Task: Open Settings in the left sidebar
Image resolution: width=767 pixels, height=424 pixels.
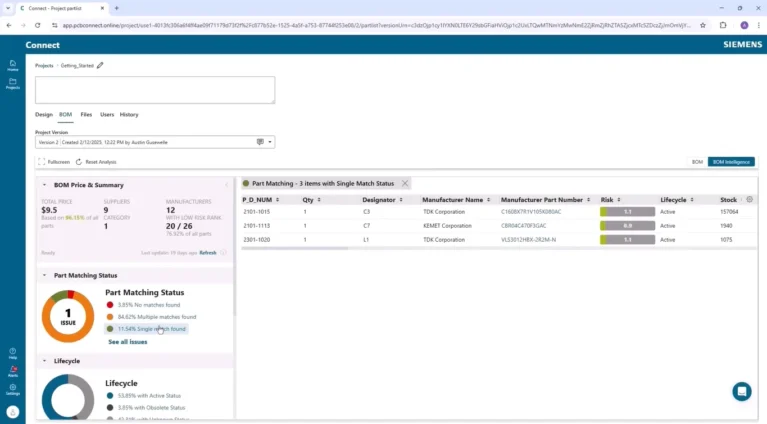Action: coord(13,389)
